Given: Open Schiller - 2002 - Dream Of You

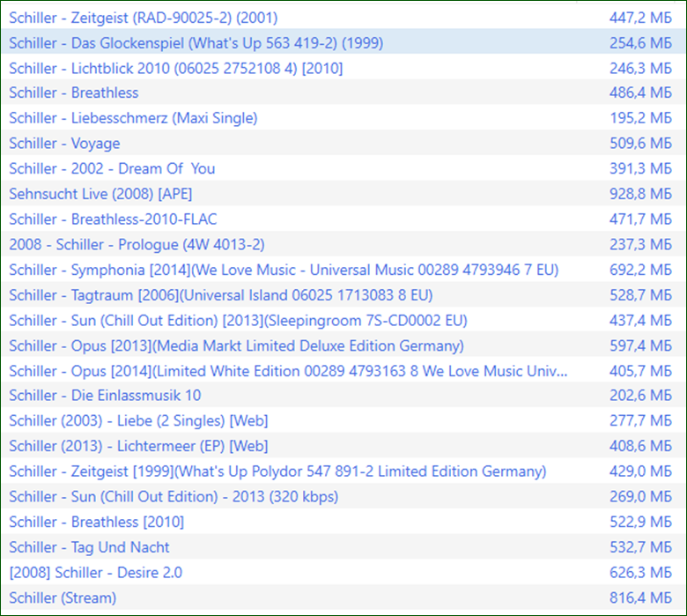Looking at the screenshot, I should tap(112, 169).
